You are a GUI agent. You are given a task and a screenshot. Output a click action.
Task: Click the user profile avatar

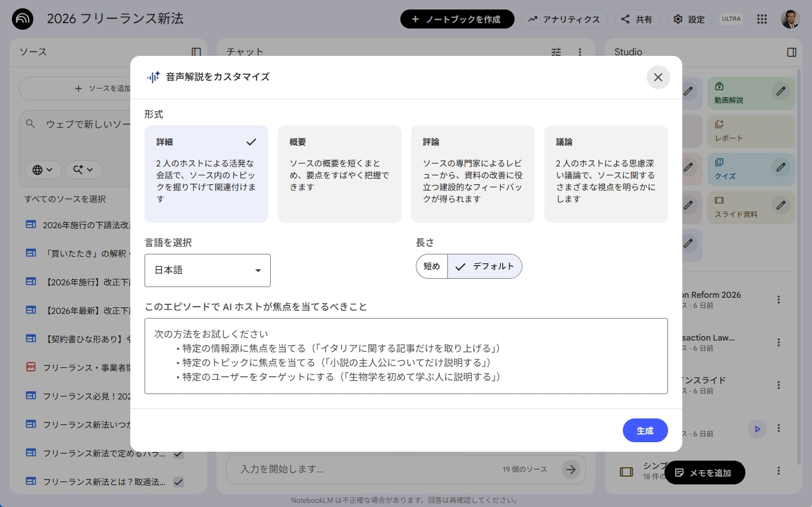[x=790, y=19]
